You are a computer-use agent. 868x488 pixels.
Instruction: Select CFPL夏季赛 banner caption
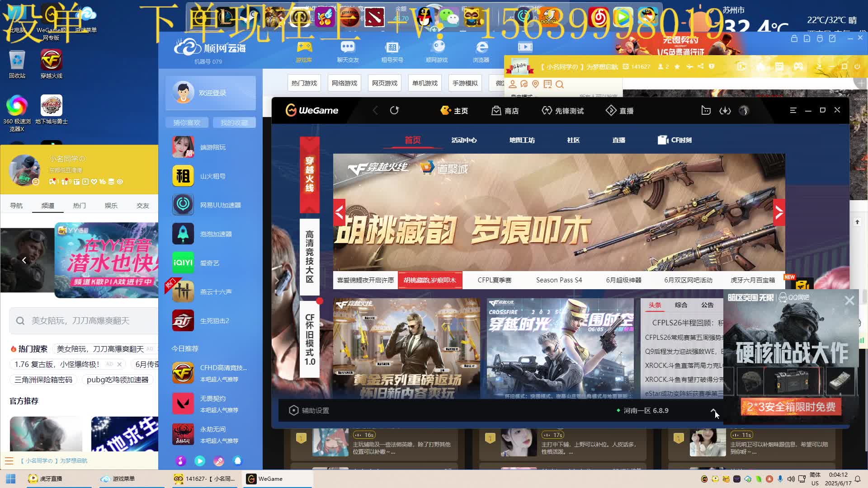[495, 280]
